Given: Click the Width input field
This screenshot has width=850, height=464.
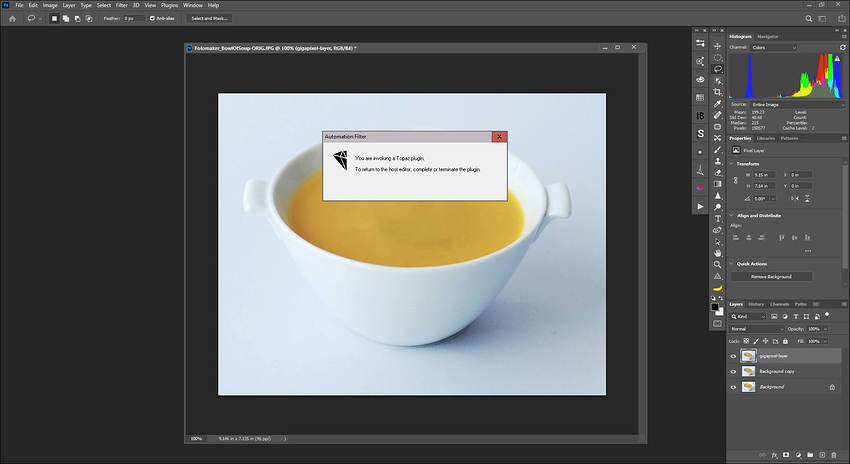Looking at the screenshot, I should coord(764,175).
